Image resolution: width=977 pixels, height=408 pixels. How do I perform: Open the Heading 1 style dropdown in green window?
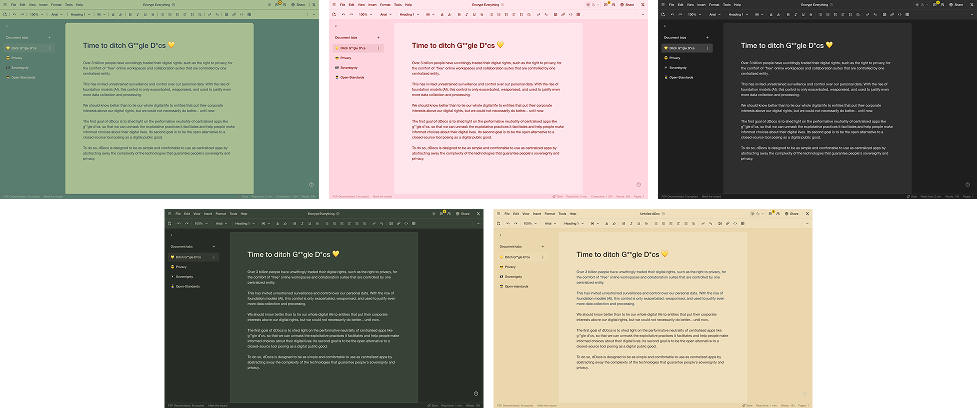coord(80,14)
